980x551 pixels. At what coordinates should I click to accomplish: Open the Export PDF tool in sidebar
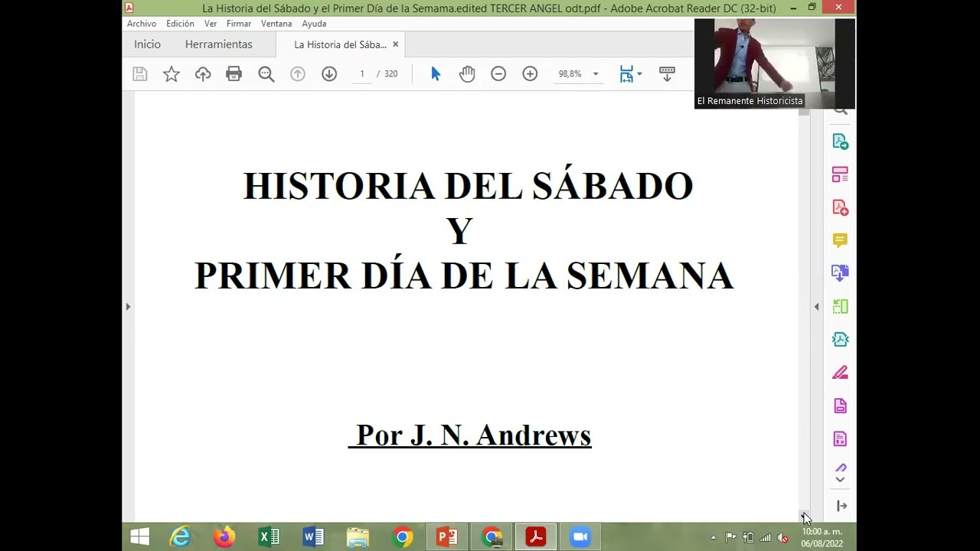click(840, 142)
